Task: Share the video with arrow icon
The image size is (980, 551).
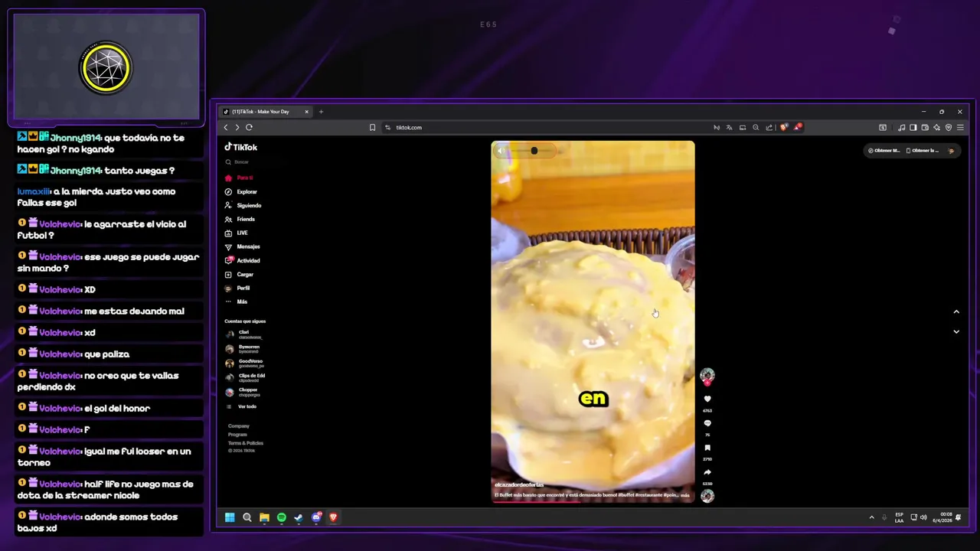Action: click(x=707, y=472)
